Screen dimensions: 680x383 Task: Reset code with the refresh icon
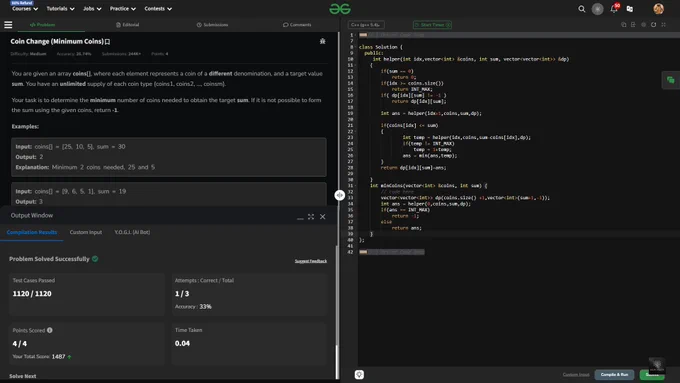point(654,25)
